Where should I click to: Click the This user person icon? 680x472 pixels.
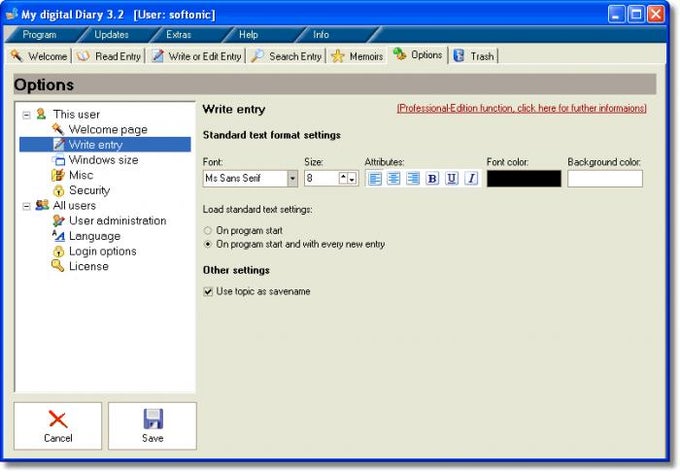[x=41, y=114]
